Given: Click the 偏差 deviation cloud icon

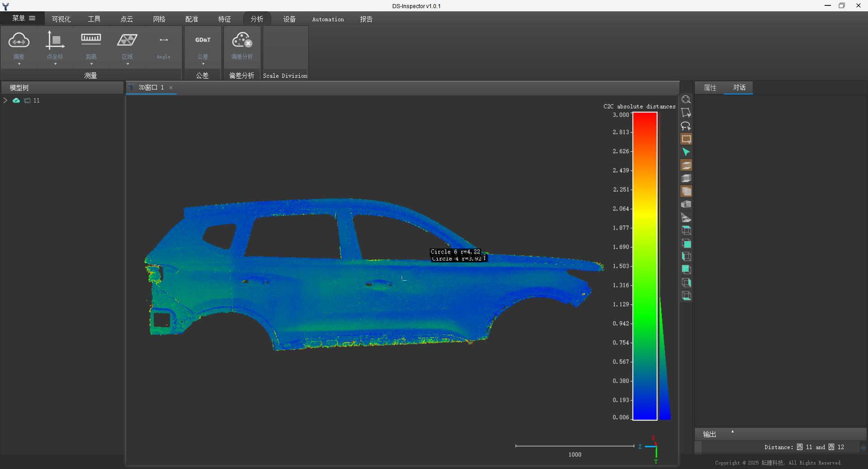Looking at the screenshot, I should click(19, 41).
